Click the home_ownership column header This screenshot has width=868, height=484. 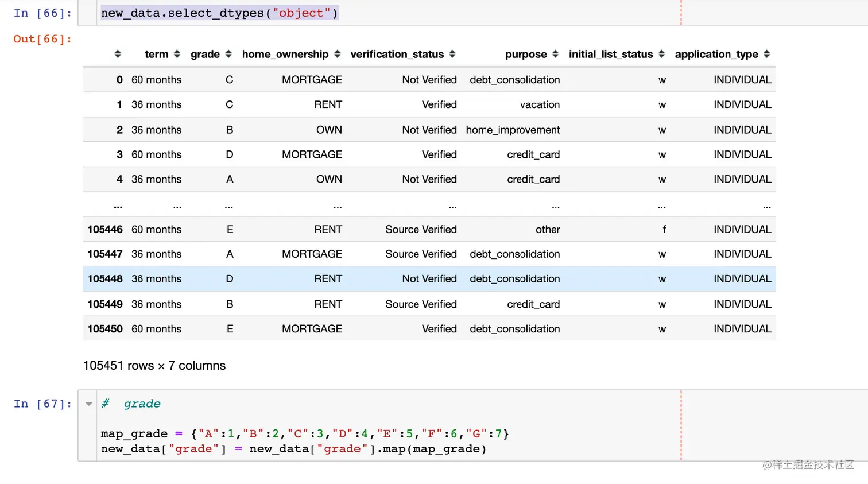coord(285,54)
